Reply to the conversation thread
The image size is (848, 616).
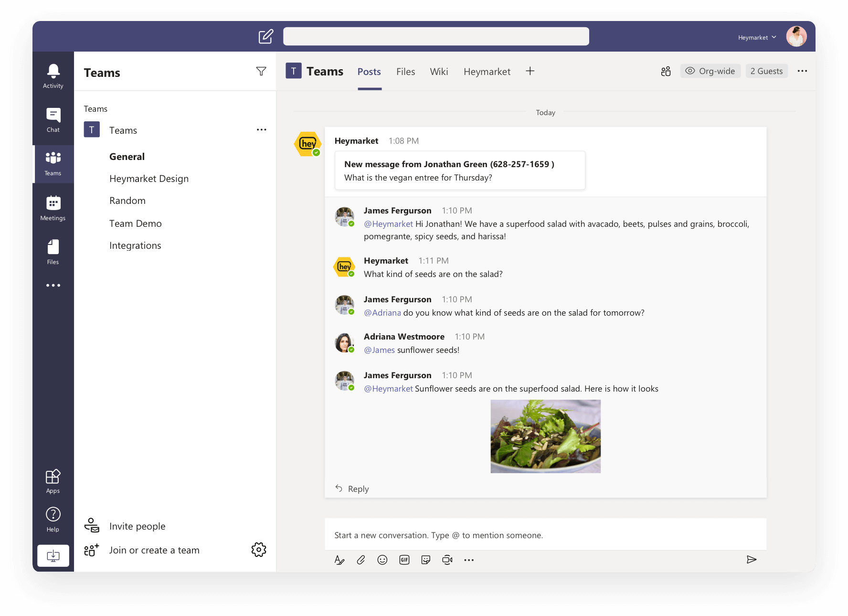[352, 489]
